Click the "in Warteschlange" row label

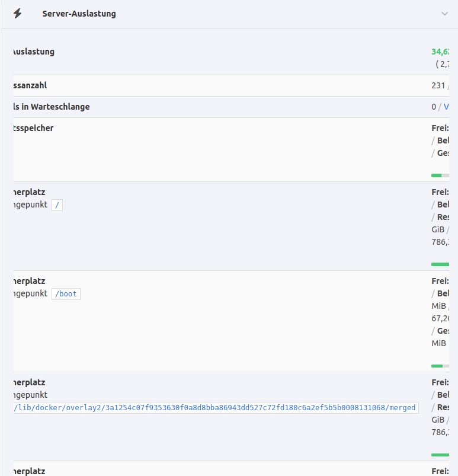tap(51, 107)
